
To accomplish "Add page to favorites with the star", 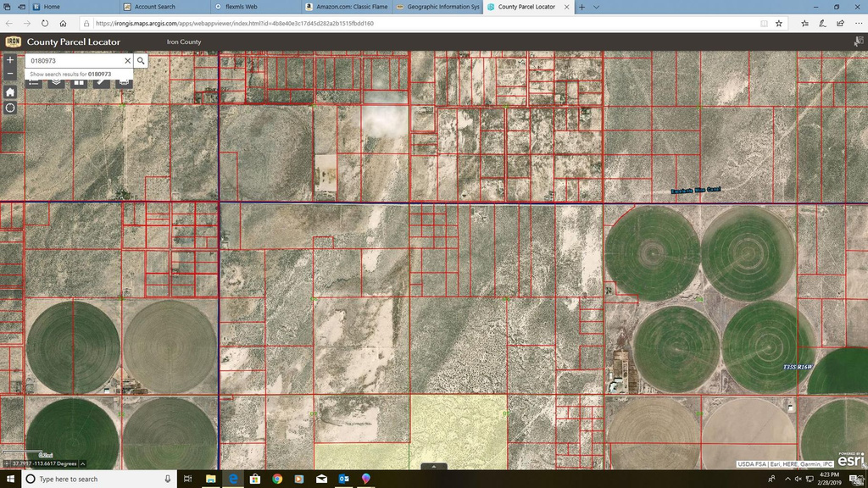I will click(777, 24).
